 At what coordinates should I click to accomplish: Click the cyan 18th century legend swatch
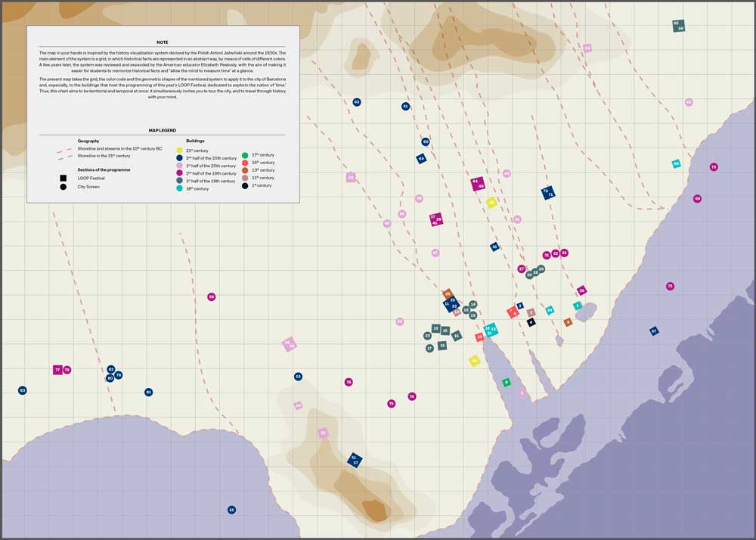(x=179, y=188)
